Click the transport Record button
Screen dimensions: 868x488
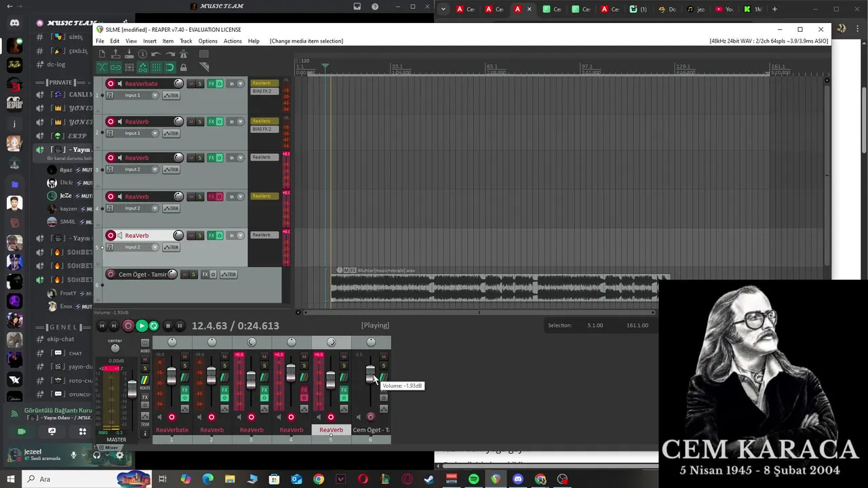click(128, 326)
